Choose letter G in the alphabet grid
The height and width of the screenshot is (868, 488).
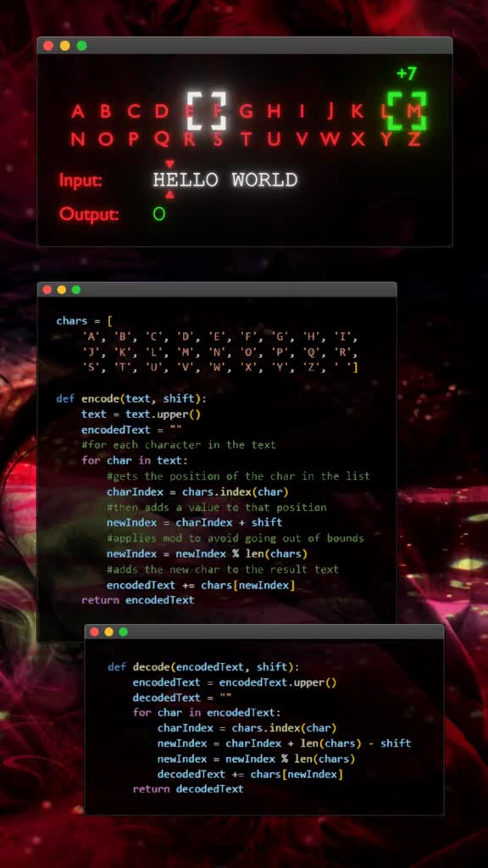pos(247,112)
